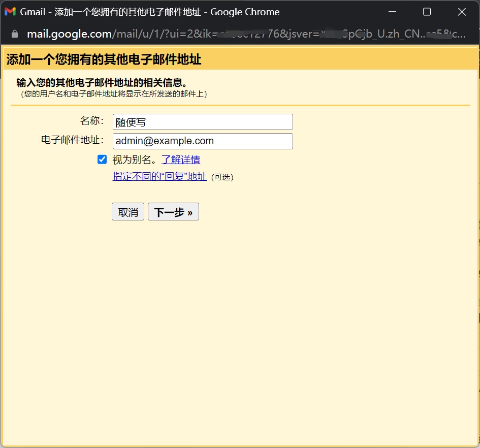Click the 名称 field label
Screen dimensions: 480x448
click(92, 121)
